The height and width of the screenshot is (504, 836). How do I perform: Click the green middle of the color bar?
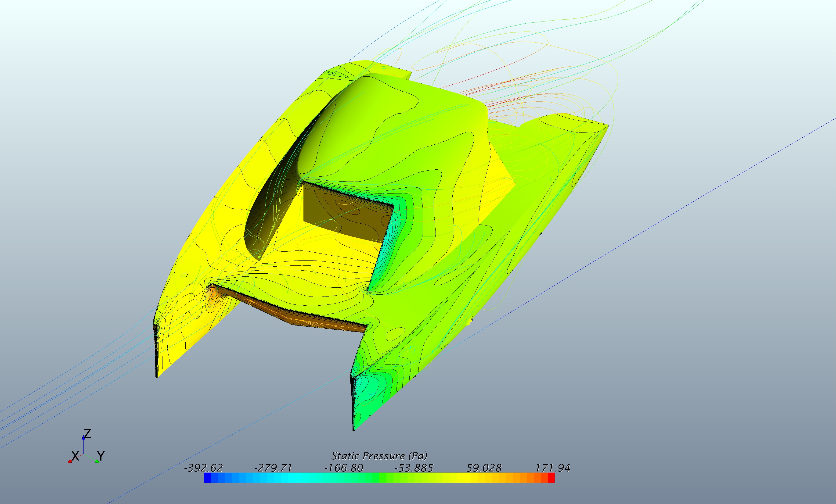tap(379, 478)
